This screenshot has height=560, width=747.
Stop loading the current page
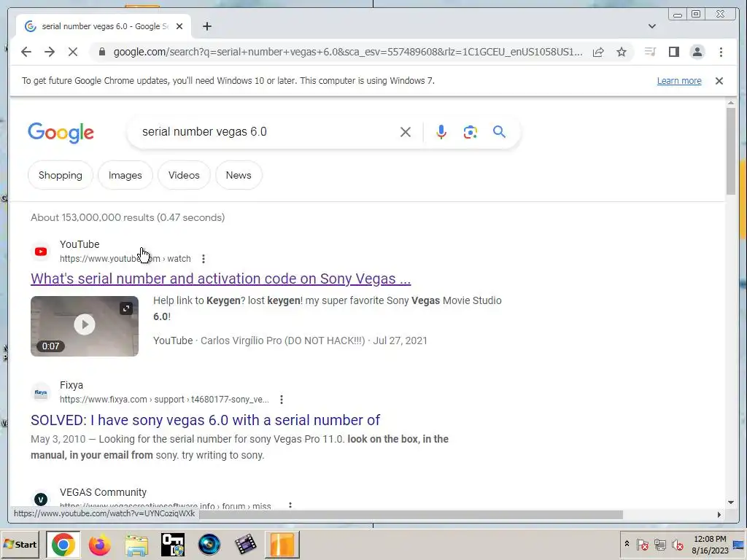72,52
